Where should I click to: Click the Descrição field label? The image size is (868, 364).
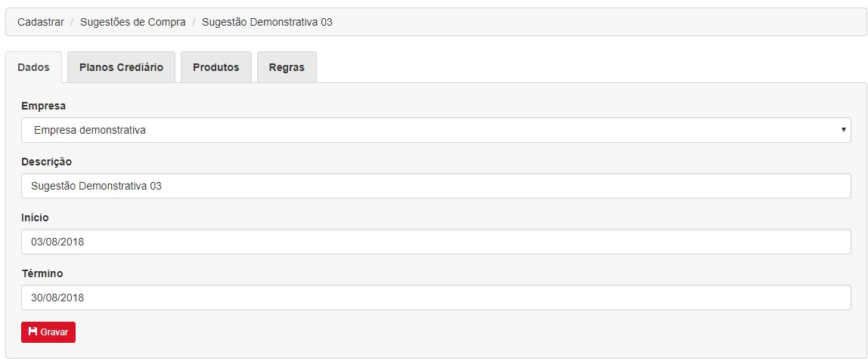[x=46, y=162]
